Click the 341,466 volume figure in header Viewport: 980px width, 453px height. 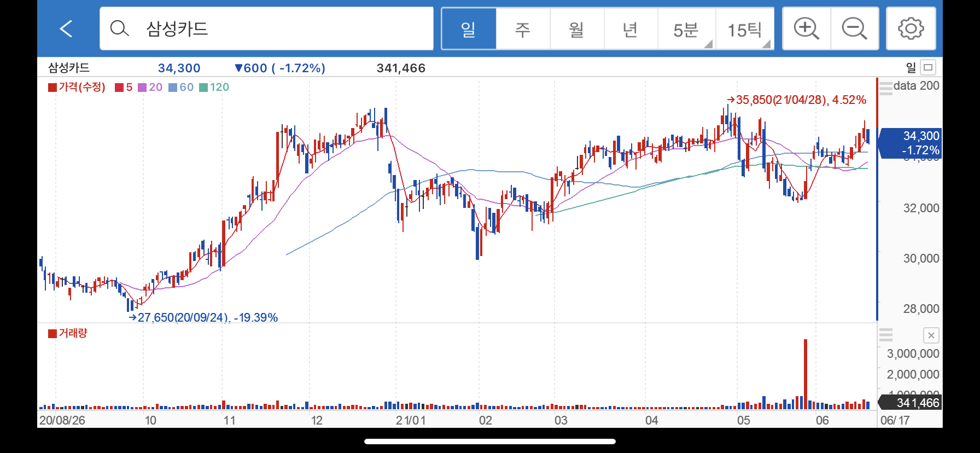401,68
